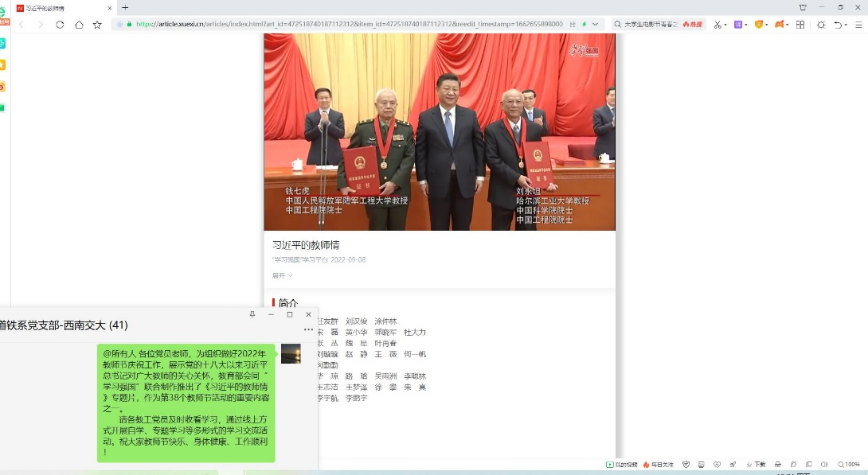Toggle night mode sun icon in toolbar
This screenshot has height=475, width=868.
coord(821,25)
